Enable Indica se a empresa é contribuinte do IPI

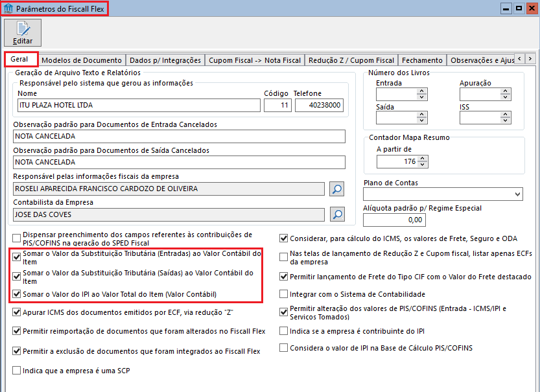pos(283,331)
